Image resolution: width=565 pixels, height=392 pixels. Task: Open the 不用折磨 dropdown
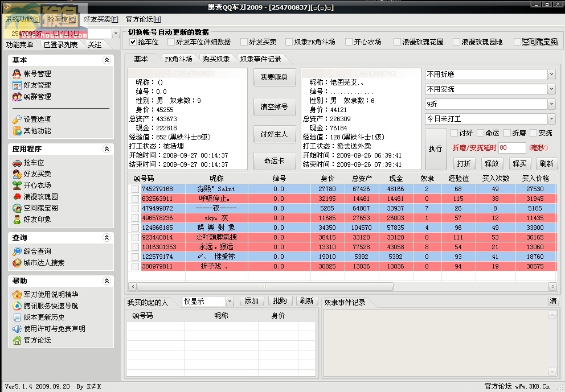(551, 75)
